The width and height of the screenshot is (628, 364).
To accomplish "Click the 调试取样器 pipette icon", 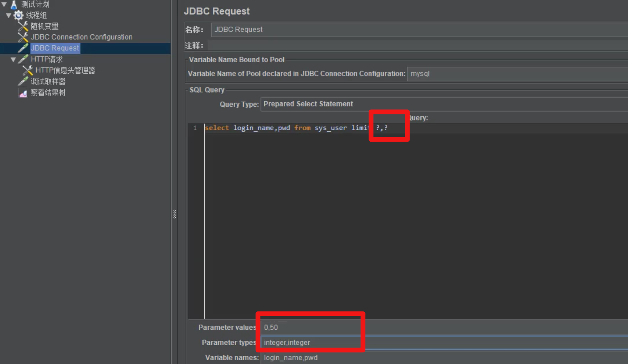I will pyautogui.click(x=23, y=81).
